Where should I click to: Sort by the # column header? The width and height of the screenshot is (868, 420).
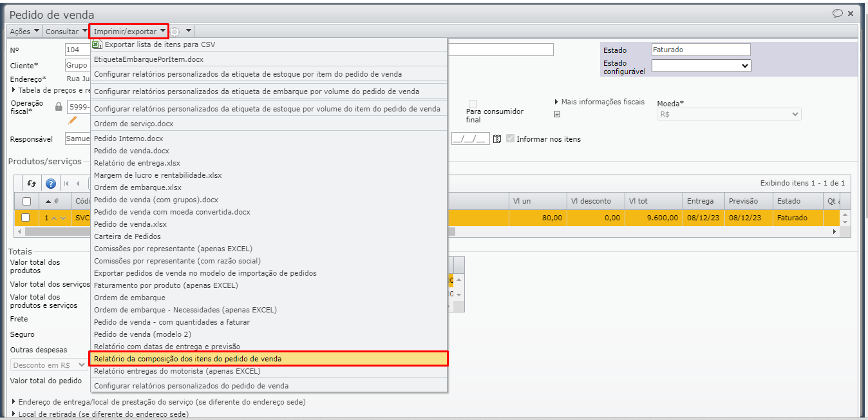[x=56, y=201]
